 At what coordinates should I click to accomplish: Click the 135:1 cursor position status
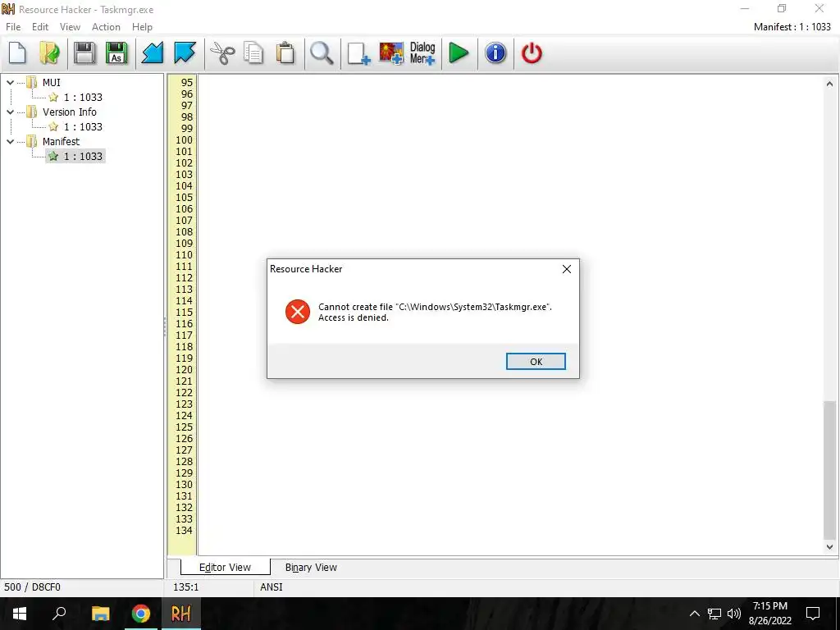tap(185, 587)
